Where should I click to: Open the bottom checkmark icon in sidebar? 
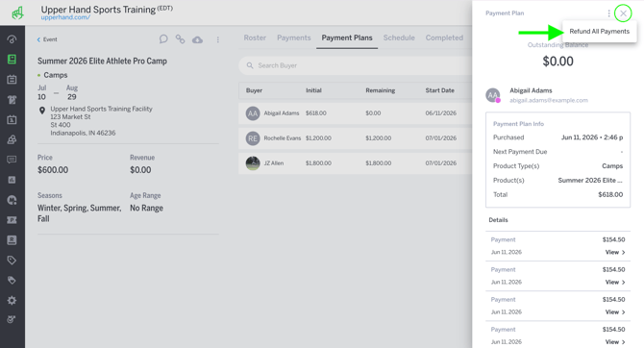12,319
